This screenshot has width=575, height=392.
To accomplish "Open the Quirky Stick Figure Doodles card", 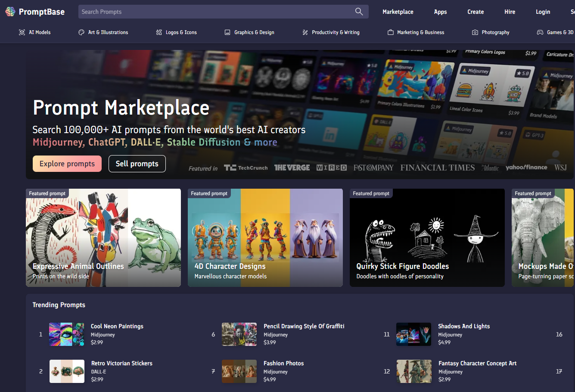I will tap(427, 238).
